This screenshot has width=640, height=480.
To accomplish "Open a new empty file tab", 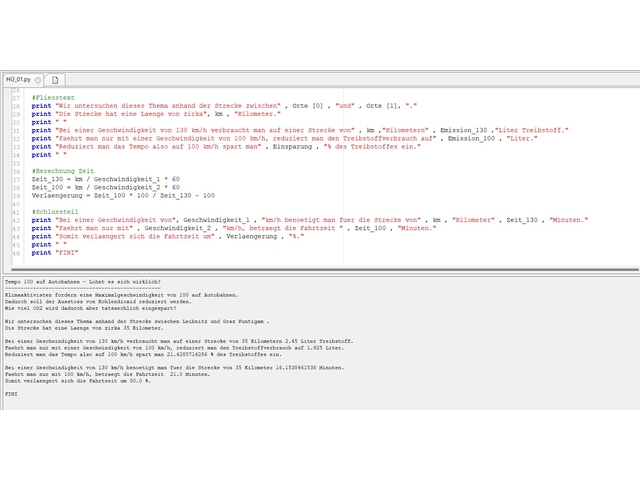I will [x=55, y=80].
